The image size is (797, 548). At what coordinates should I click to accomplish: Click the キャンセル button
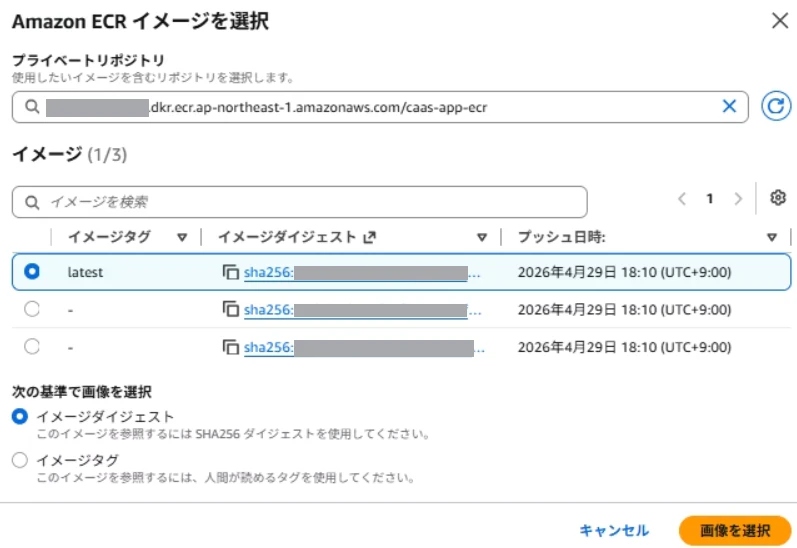pos(614,531)
